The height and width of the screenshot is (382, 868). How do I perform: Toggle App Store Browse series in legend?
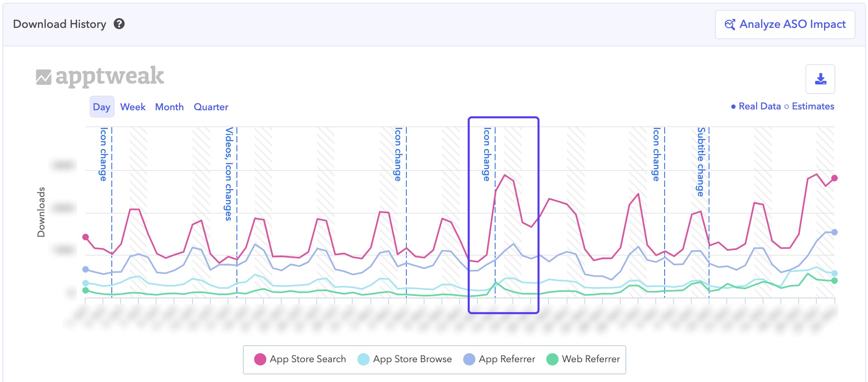pyautogui.click(x=412, y=359)
